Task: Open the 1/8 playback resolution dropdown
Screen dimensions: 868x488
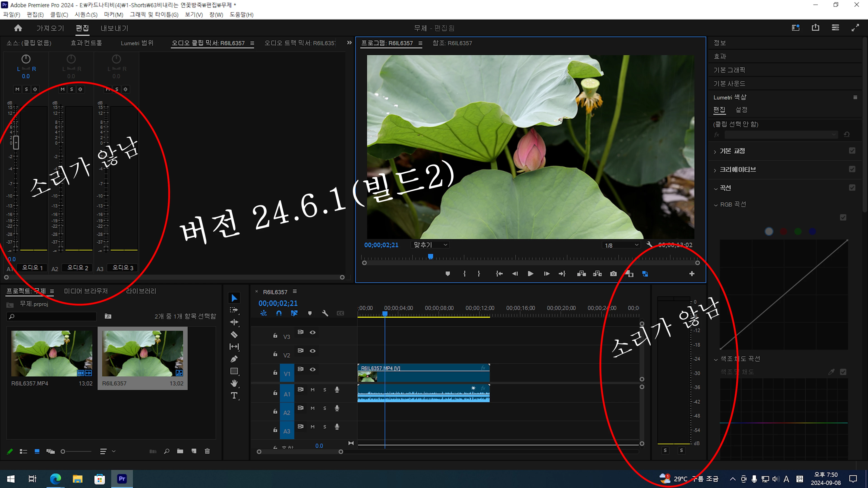Action: point(621,245)
